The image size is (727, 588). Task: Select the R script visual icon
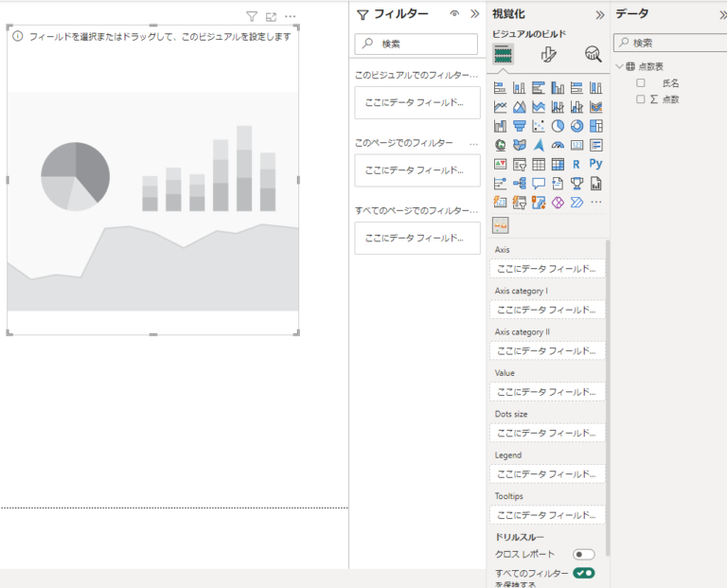[x=576, y=164]
